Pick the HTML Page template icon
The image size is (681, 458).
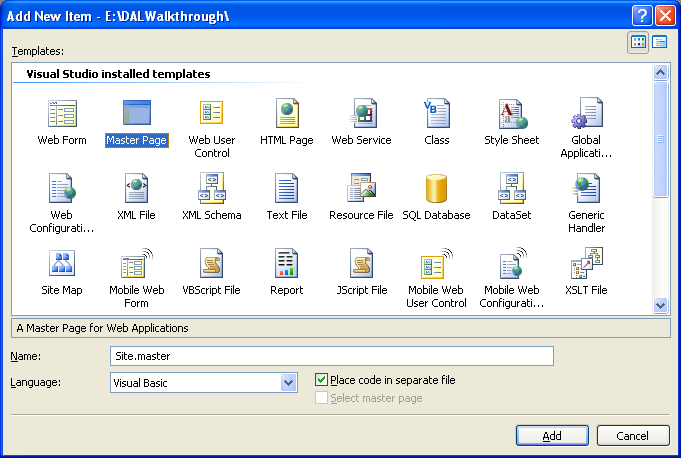287,113
